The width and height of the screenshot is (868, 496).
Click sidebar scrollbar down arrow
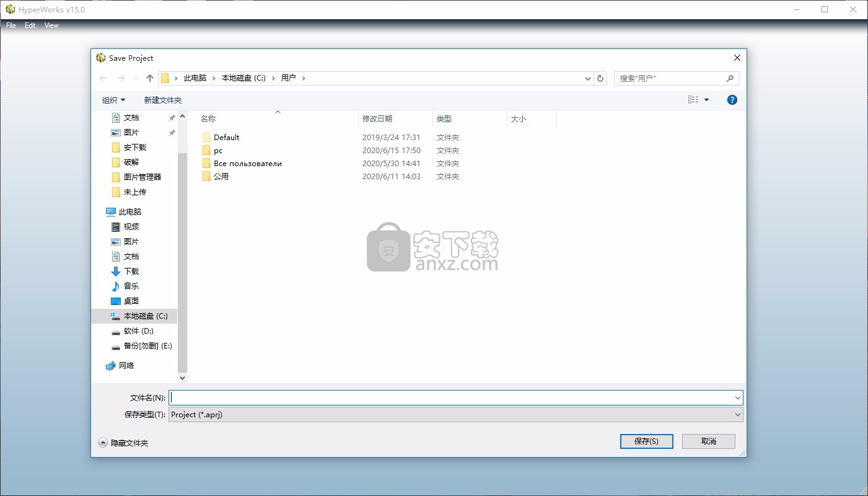point(182,377)
